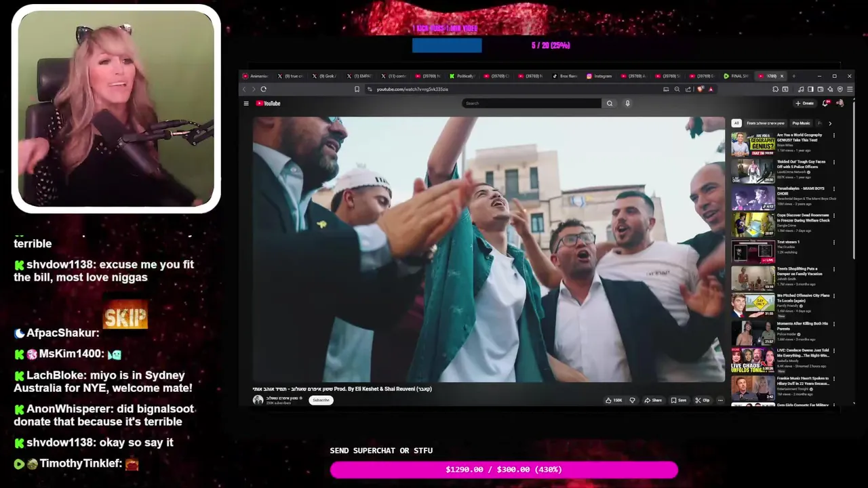Image resolution: width=868 pixels, height=488 pixels.
Task: Open options for the Test stream 1 video
Action: [834, 243]
